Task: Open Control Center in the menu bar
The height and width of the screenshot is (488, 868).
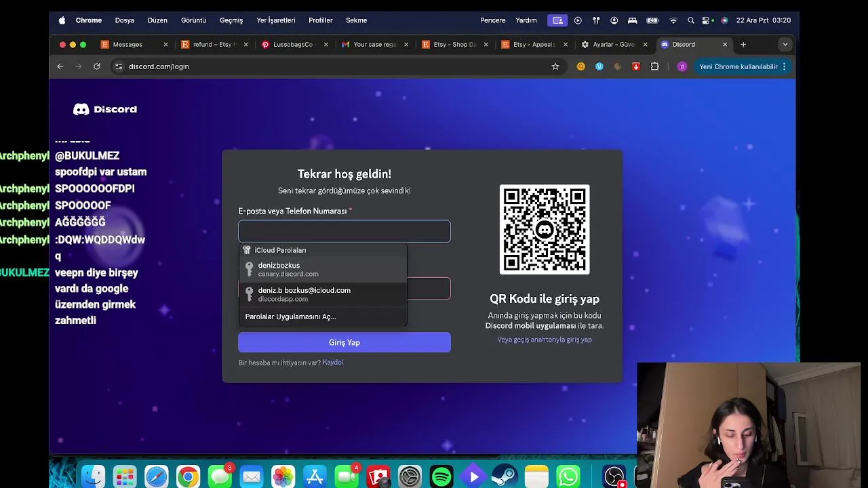Action: coord(707,20)
